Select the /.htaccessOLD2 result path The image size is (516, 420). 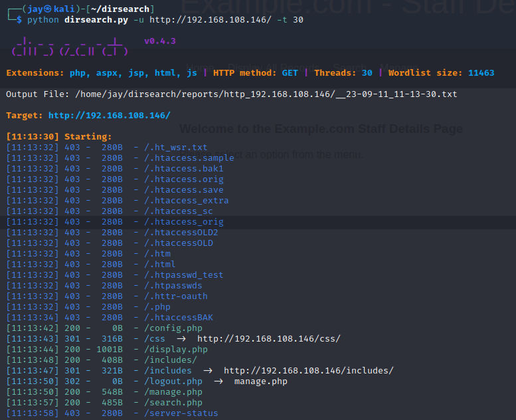pyautogui.click(x=181, y=232)
